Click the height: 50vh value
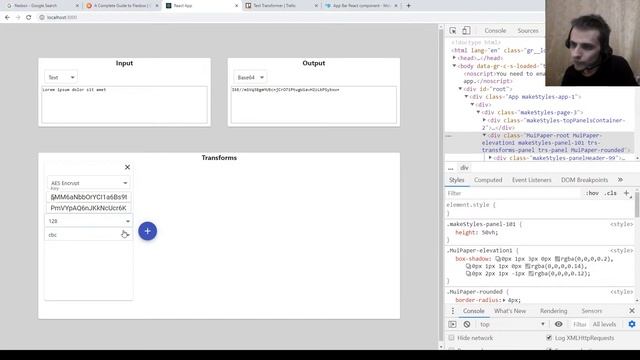Viewport: 640px width, 360px height. click(489, 232)
